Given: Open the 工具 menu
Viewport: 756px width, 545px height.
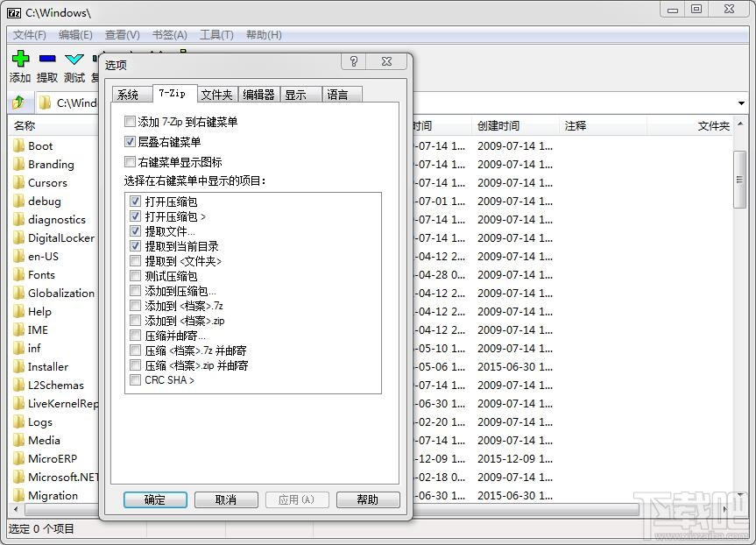Looking at the screenshot, I should (215, 35).
